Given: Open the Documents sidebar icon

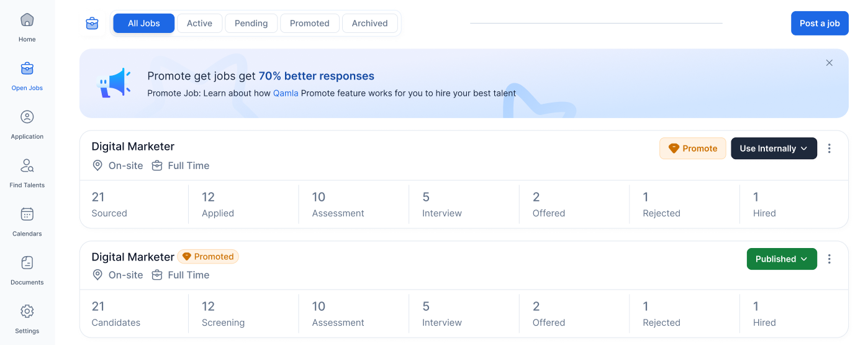Looking at the screenshot, I should 27,263.
